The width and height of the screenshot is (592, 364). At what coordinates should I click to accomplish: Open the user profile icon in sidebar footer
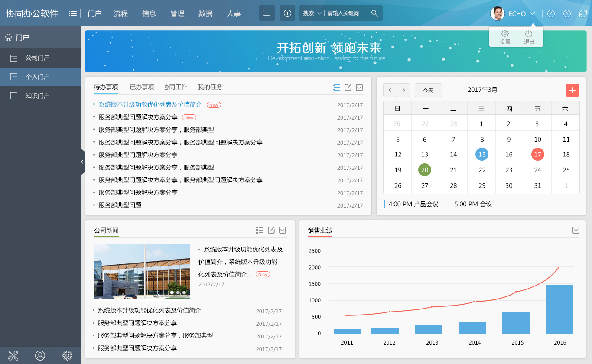click(40, 355)
